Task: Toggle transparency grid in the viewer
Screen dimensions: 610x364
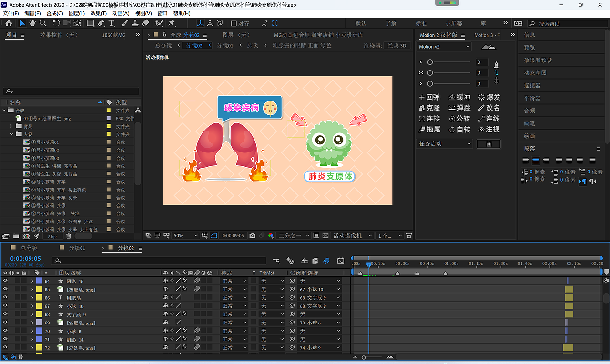Action: pos(325,235)
